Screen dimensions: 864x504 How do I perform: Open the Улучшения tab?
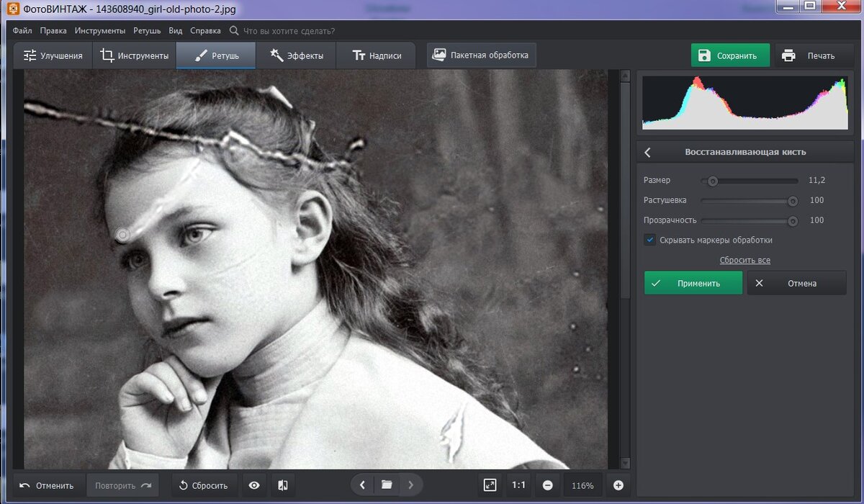53,55
